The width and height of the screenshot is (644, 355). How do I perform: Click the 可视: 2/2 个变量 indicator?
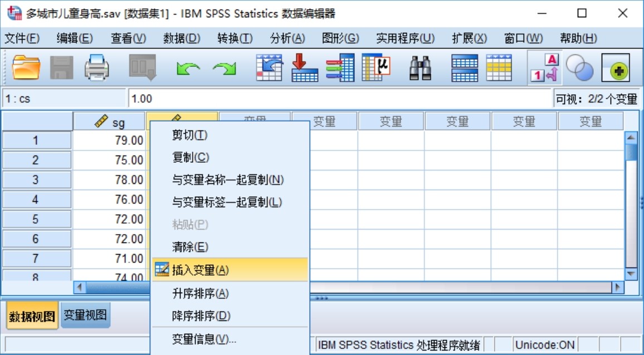click(596, 99)
